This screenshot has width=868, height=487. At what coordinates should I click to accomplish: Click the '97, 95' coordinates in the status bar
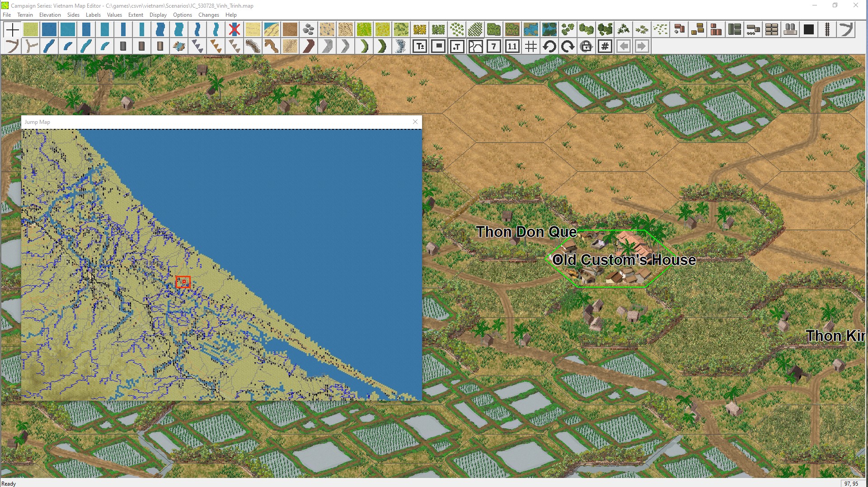click(x=851, y=483)
